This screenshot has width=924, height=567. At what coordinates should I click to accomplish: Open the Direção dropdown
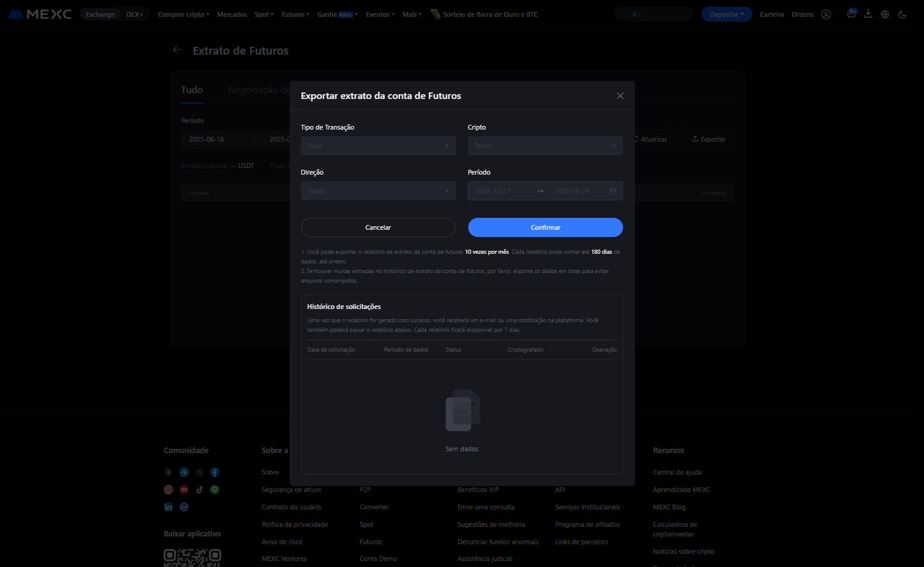[378, 191]
